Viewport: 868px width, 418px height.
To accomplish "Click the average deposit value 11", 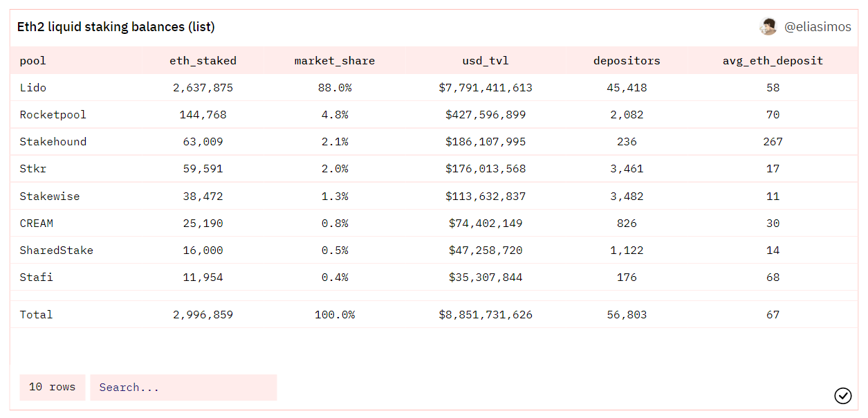I will pyautogui.click(x=773, y=197).
